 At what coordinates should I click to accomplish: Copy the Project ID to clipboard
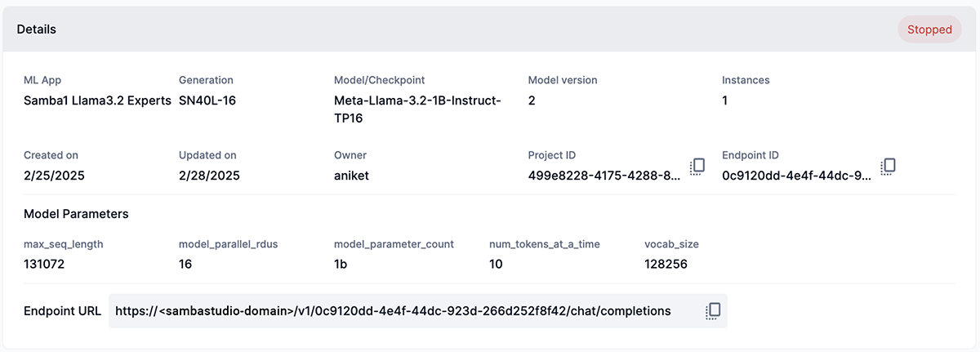tap(697, 167)
